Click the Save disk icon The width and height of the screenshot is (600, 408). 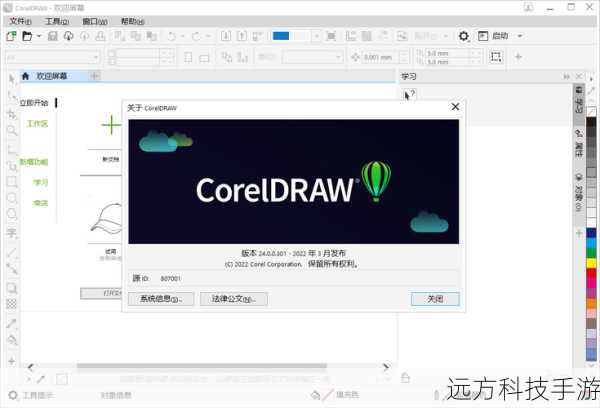click(x=53, y=36)
